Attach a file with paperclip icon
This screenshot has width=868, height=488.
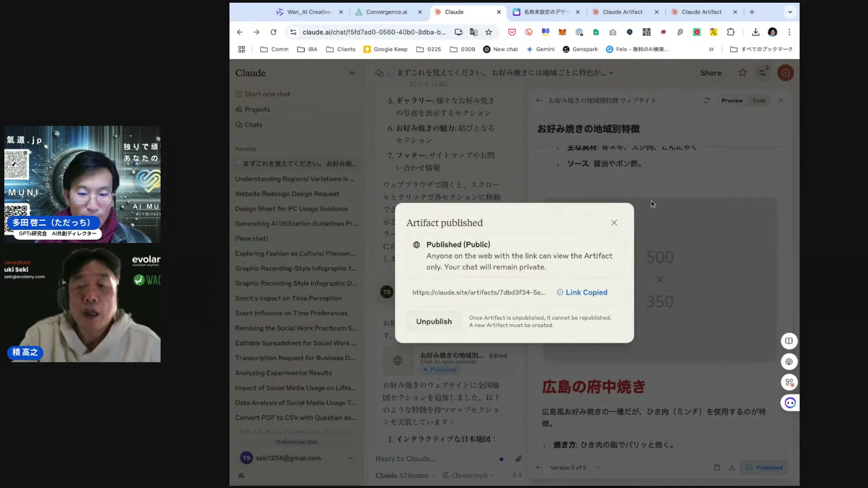point(519,459)
